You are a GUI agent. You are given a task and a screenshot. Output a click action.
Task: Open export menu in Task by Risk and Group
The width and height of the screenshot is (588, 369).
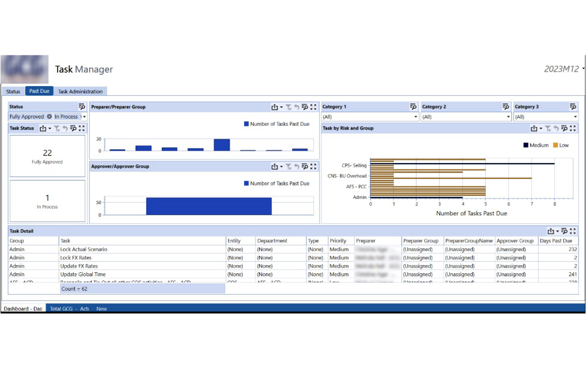tap(535, 129)
